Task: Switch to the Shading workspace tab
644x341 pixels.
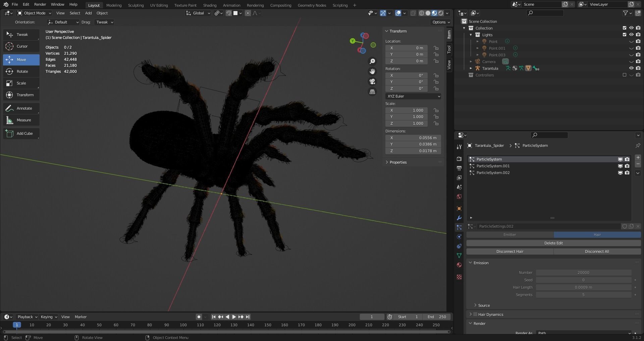Action: pos(210,5)
